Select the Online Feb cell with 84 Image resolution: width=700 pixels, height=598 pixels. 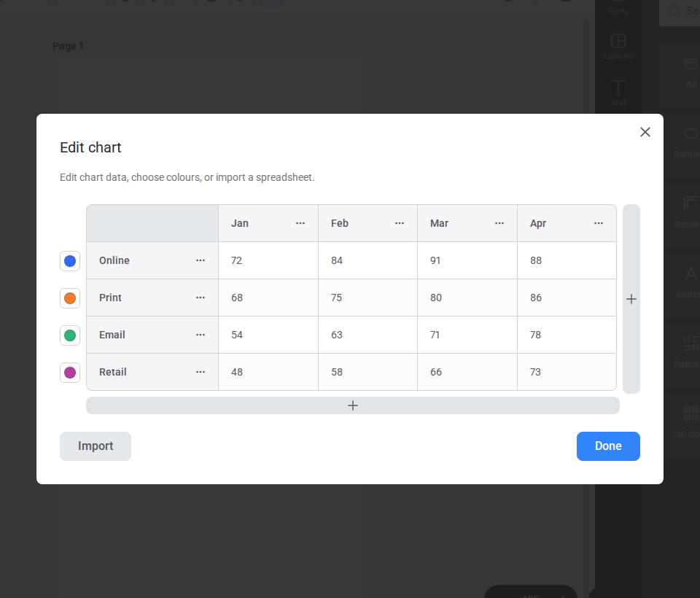[367, 260]
